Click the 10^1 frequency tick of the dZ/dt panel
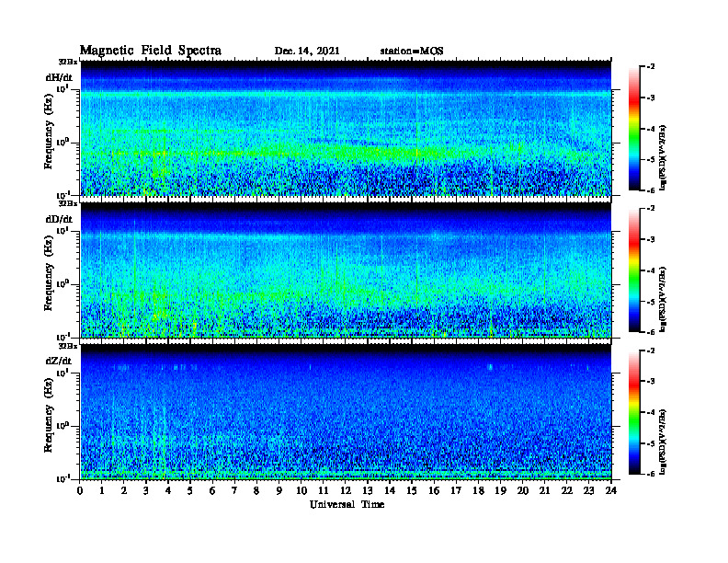 (63, 373)
